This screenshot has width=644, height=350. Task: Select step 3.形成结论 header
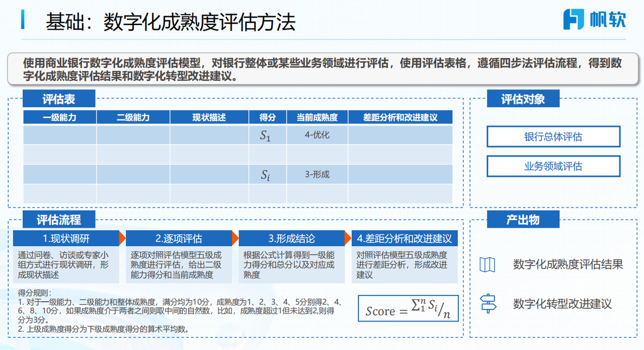coord(292,238)
